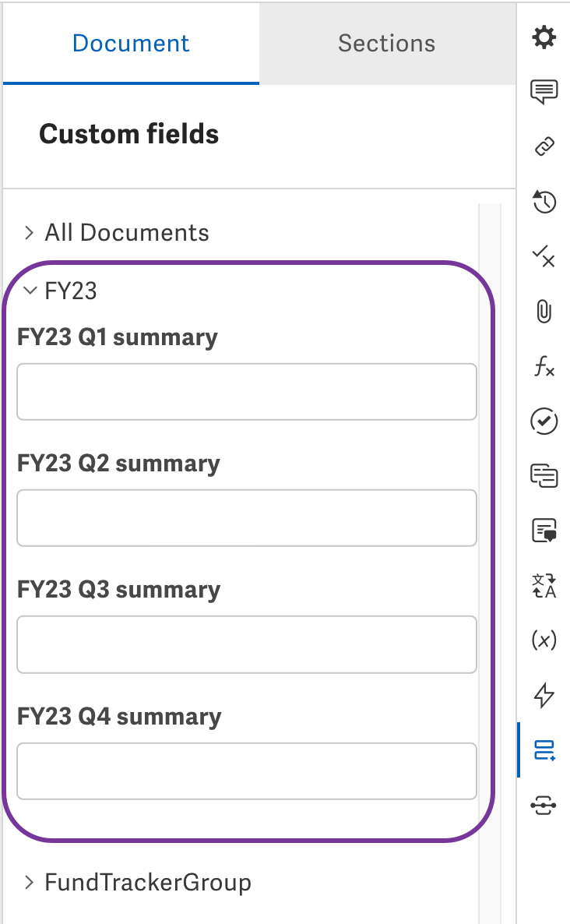Open the fx formula icon
570x924 pixels.
[x=544, y=366]
